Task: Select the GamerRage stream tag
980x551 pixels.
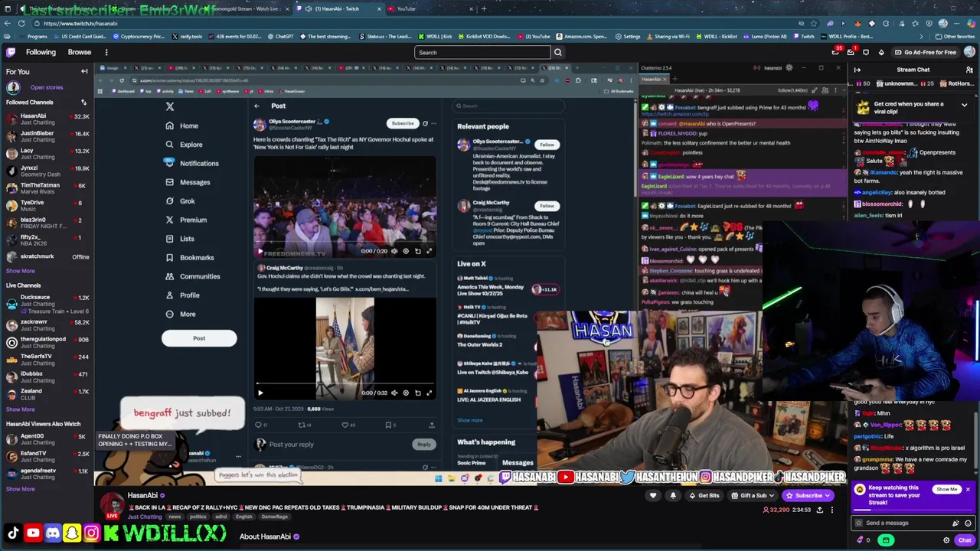Action: pos(275,517)
